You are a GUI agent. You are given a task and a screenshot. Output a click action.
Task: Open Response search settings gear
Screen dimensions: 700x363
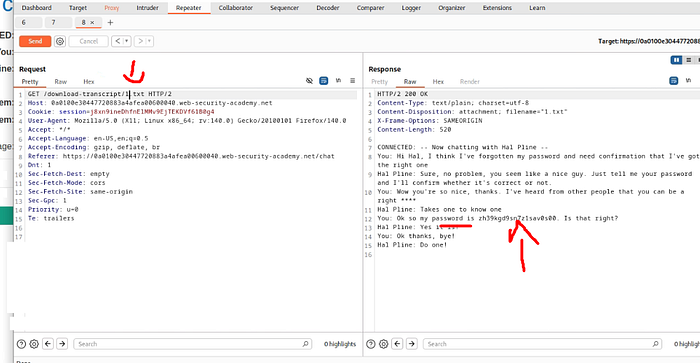[383, 344]
